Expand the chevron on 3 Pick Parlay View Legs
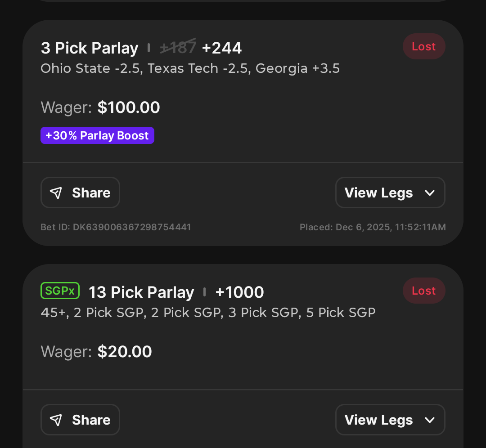This screenshot has height=448, width=486. pos(430,193)
